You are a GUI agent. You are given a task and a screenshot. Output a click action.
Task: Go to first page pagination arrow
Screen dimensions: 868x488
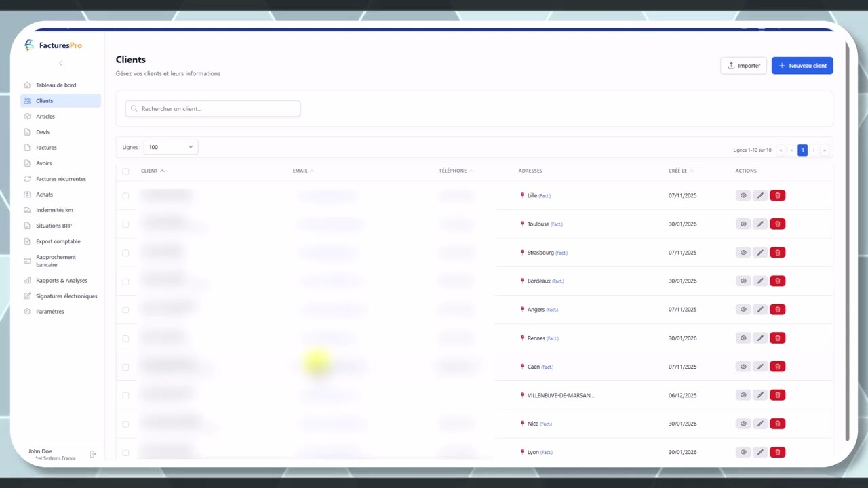click(x=781, y=150)
